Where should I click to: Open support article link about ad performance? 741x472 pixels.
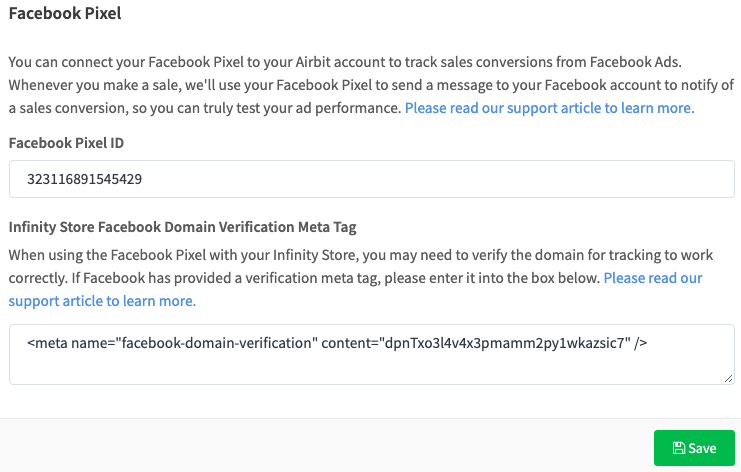pos(549,107)
